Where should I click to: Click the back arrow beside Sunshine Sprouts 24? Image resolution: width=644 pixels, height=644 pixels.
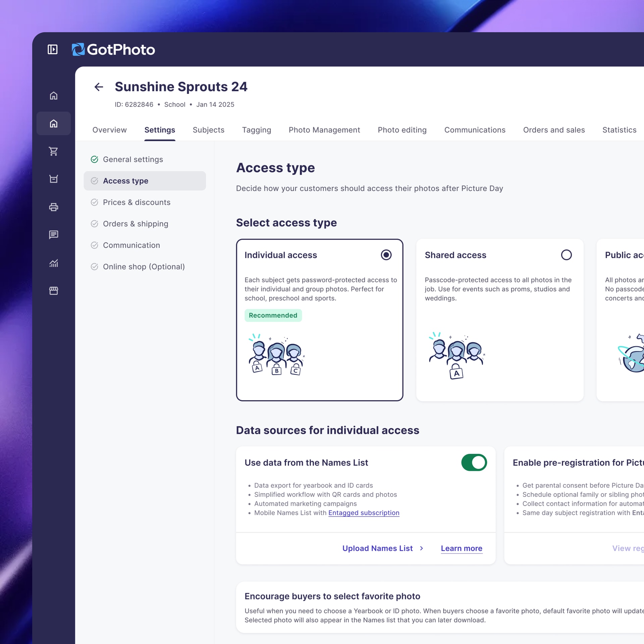coord(99,87)
